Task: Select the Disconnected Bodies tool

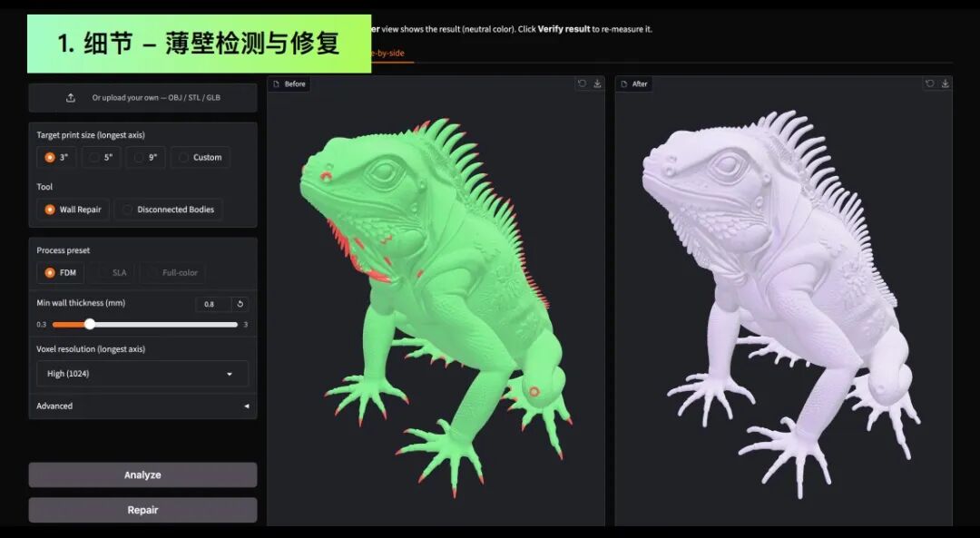Action: [168, 210]
